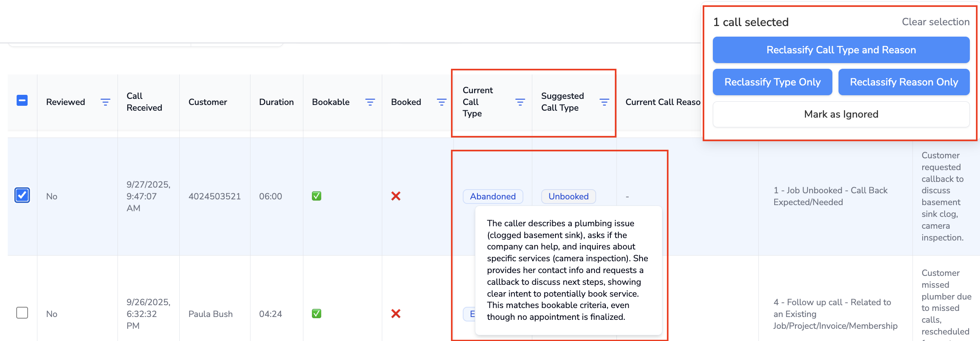Uncheck the selected 4024503521 call row
The height and width of the screenshot is (341, 980).
tap(22, 195)
